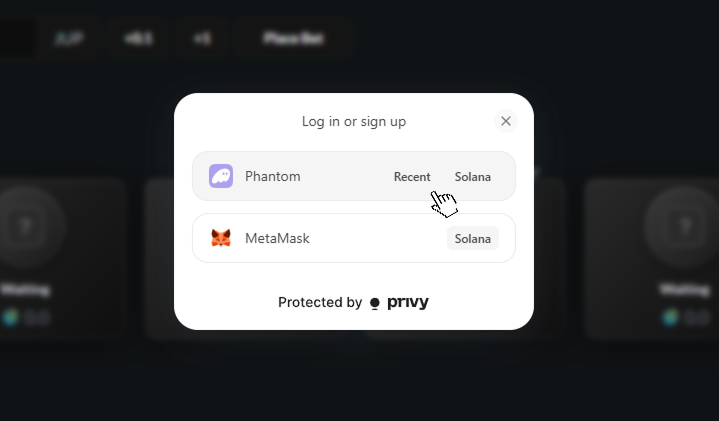This screenshot has height=421, width=719.
Task: Click the MetaMask fox icon
Action: point(221,238)
